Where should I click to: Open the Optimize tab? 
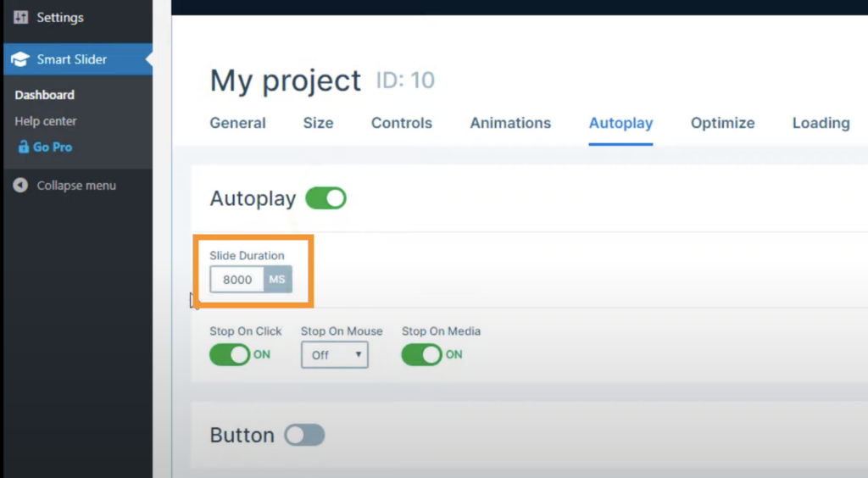point(722,124)
